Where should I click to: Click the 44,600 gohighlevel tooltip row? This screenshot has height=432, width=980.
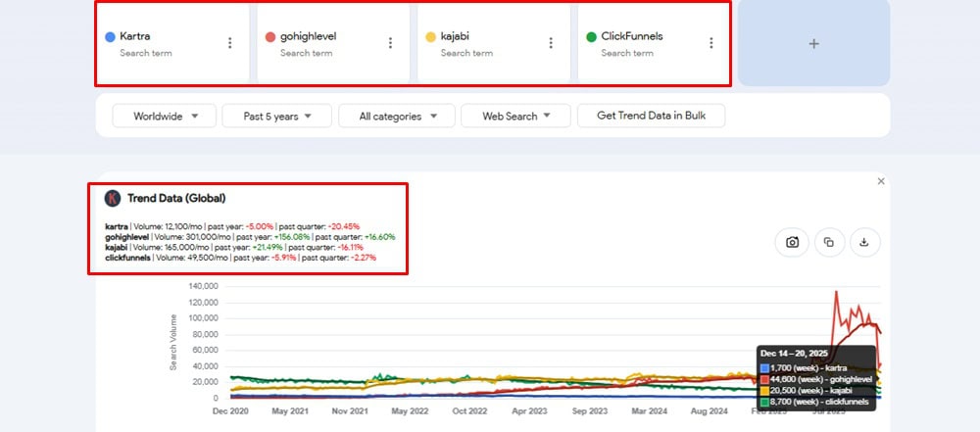coord(815,379)
